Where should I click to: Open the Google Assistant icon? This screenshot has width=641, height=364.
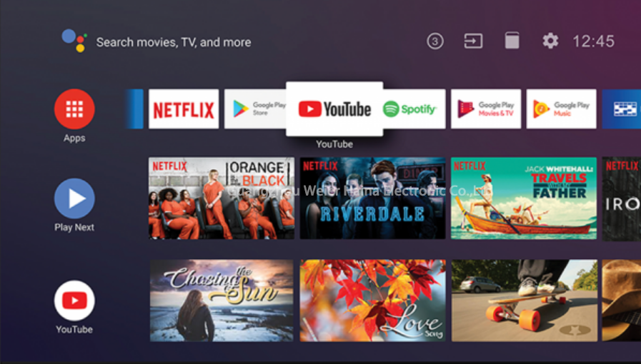74,41
